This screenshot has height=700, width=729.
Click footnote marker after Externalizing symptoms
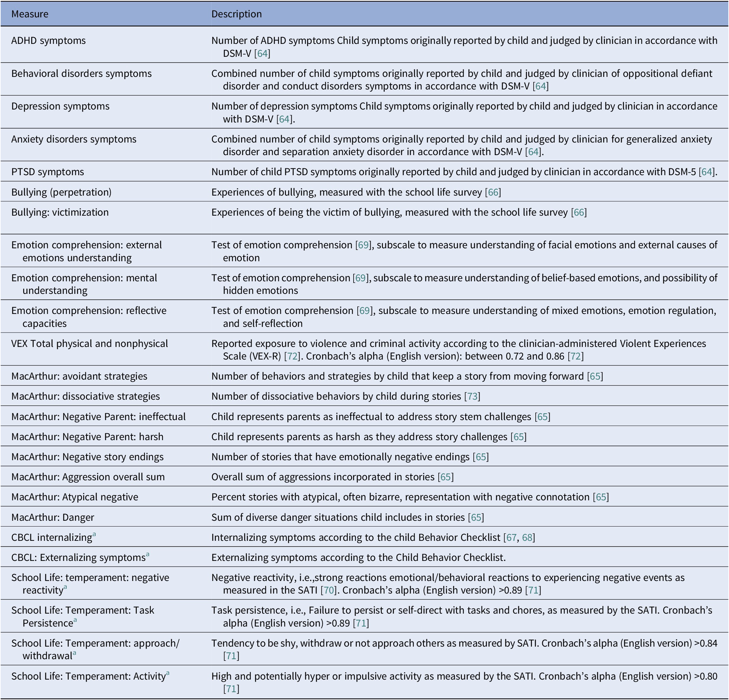pos(148,555)
